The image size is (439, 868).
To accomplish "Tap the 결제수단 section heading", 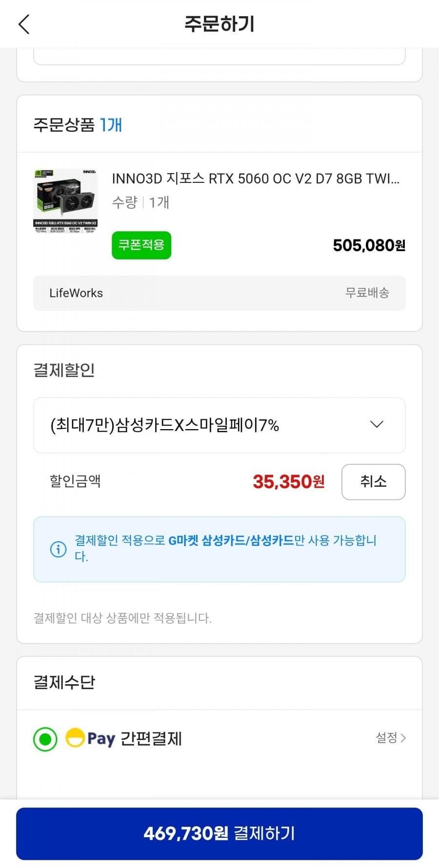I will [64, 682].
